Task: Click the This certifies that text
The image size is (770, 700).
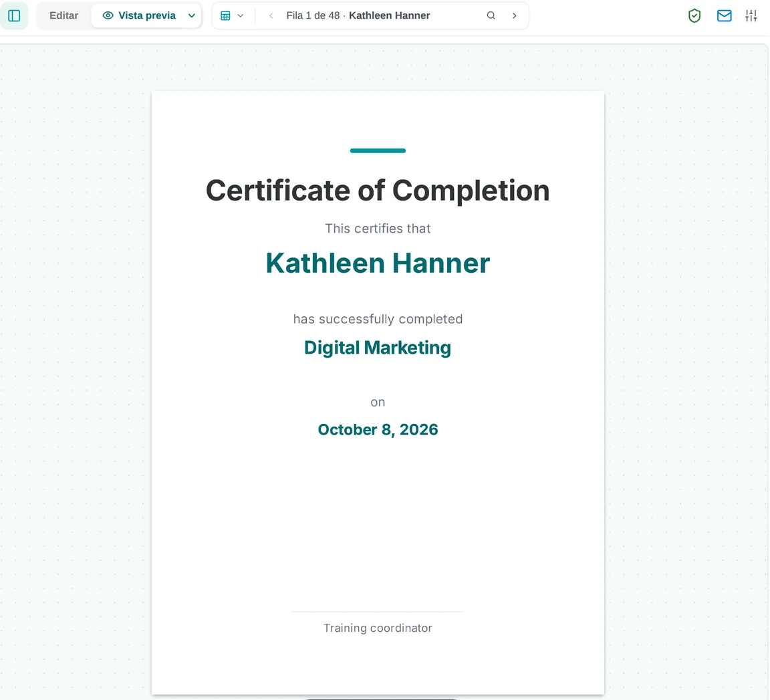Action: pyautogui.click(x=378, y=229)
